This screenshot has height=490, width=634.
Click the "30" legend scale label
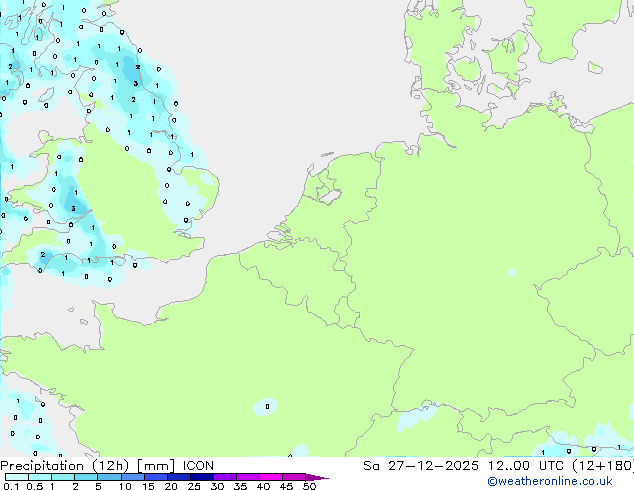217,486
